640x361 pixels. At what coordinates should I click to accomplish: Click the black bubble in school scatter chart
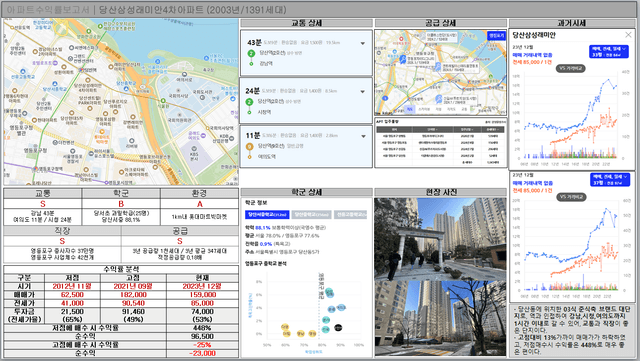(338, 328)
